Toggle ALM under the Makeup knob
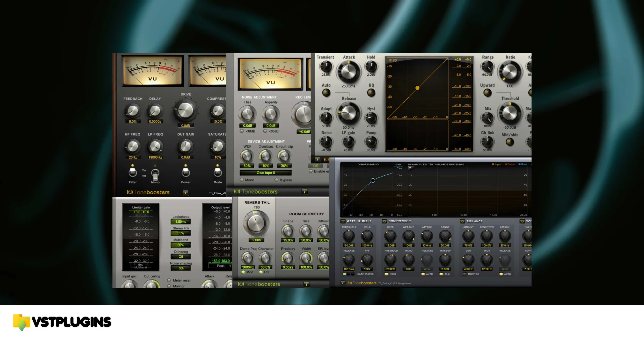 tap(441, 274)
